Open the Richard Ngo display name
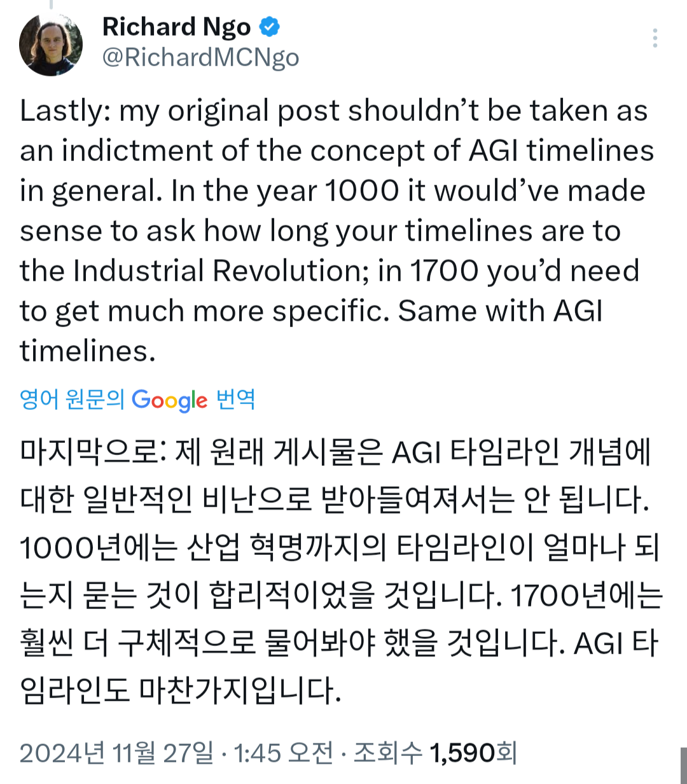The width and height of the screenshot is (687, 784). 176,27
